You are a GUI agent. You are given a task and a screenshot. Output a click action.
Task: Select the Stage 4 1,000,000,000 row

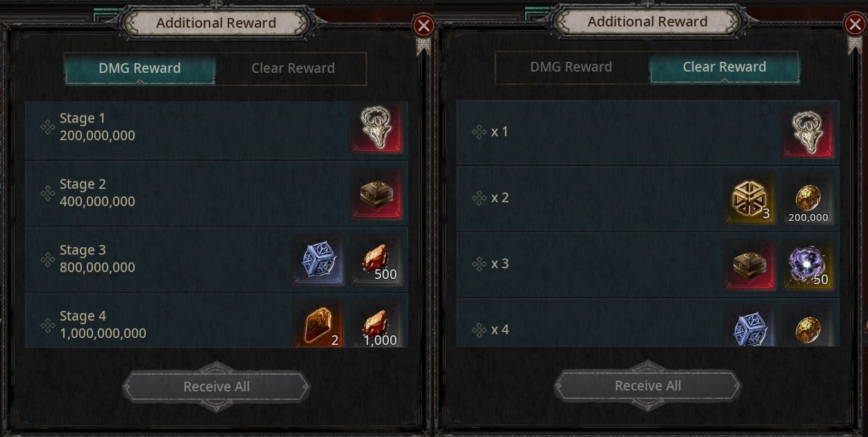coord(216,324)
